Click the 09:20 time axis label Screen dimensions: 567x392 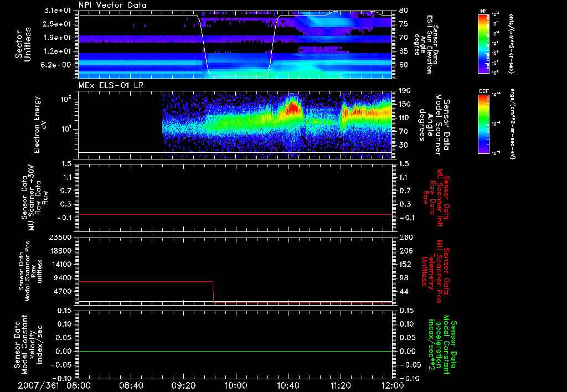pos(183,385)
